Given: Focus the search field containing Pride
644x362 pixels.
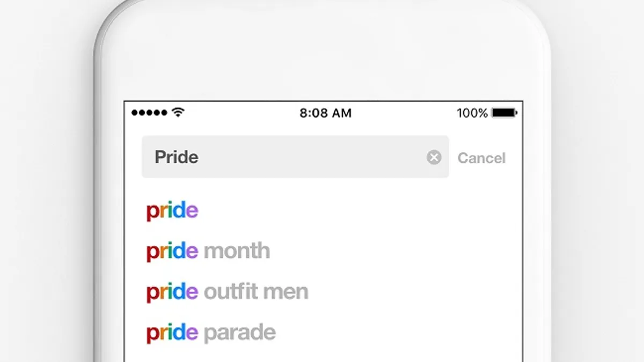Looking at the screenshot, I should [x=295, y=157].
